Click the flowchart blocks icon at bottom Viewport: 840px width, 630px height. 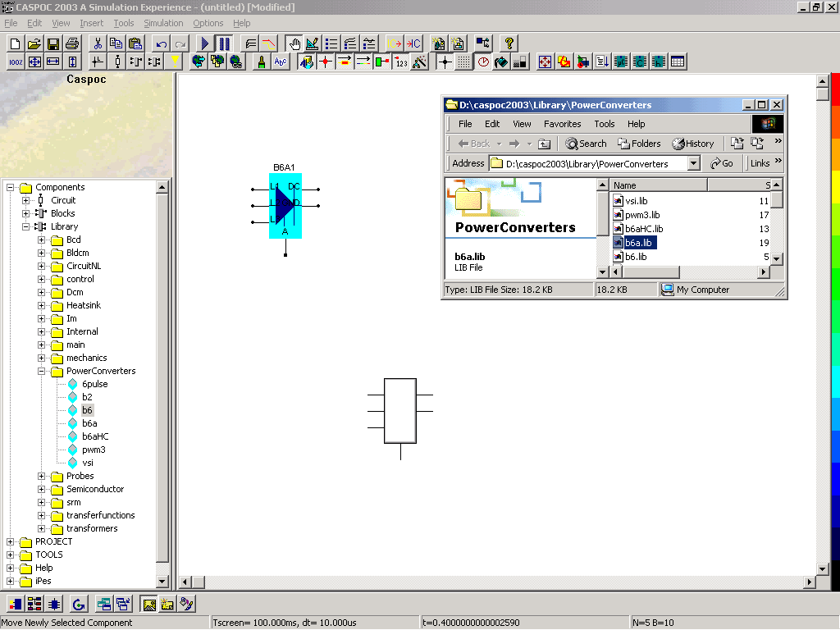(x=34, y=605)
